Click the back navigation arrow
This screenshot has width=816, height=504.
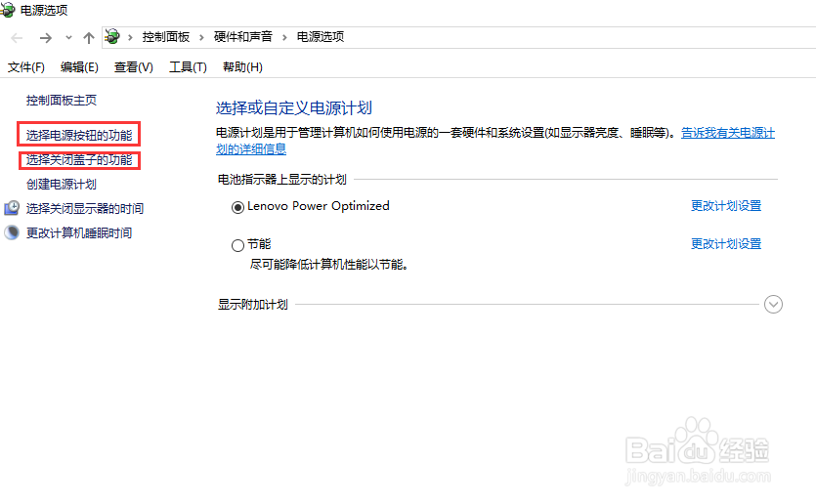pos(17,38)
